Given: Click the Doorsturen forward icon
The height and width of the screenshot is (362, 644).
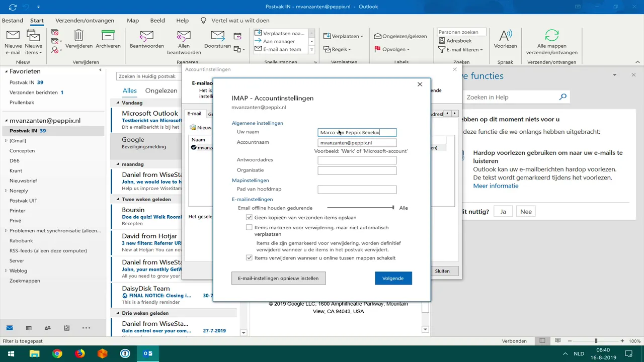Looking at the screenshot, I should (x=218, y=36).
